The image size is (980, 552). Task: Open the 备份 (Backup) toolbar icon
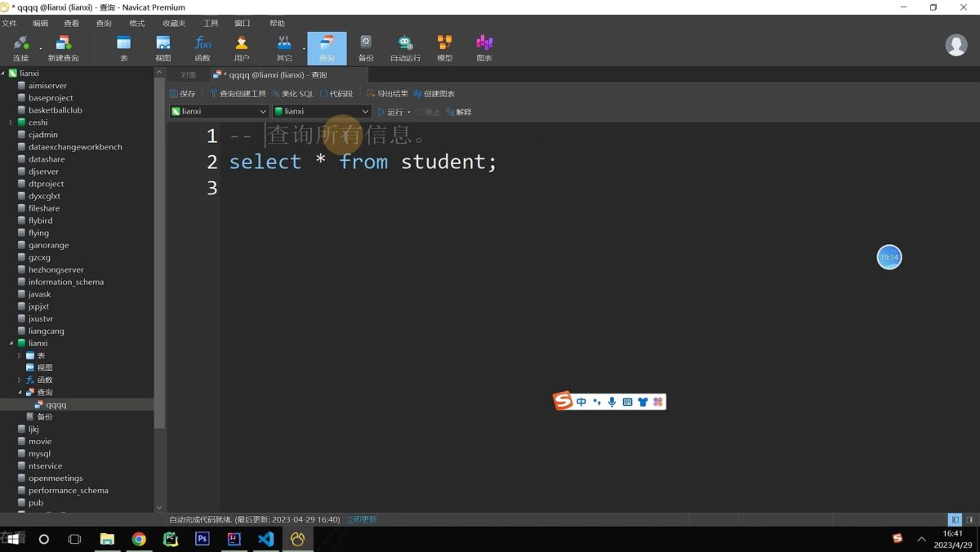pos(366,48)
